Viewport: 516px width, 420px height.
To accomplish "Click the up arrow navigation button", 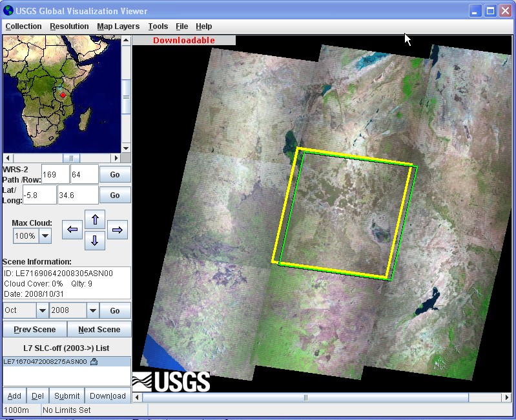I will pyautogui.click(x=95, y=219).
